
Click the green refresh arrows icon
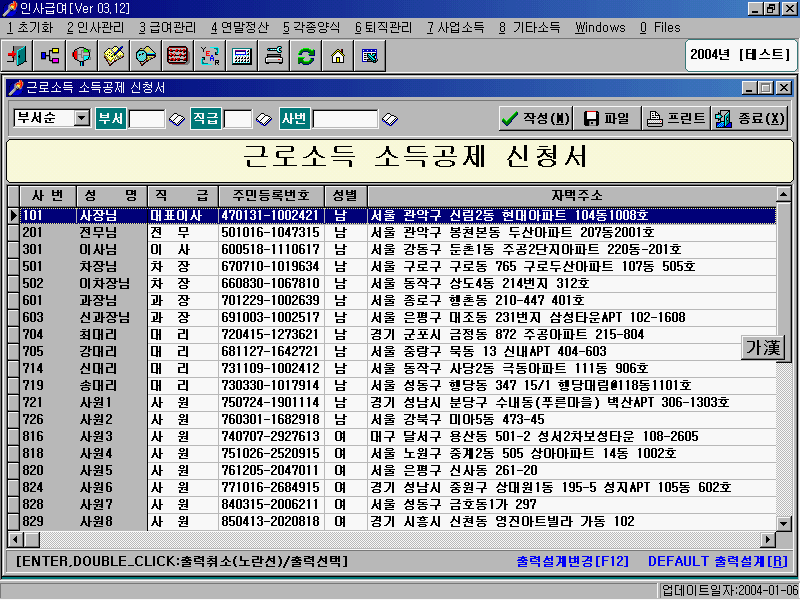point(306,56)
